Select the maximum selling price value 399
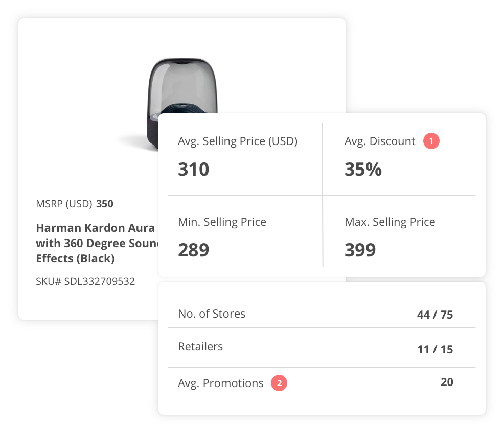This screenshot has height=433, width=504. (x=360, y=250)
